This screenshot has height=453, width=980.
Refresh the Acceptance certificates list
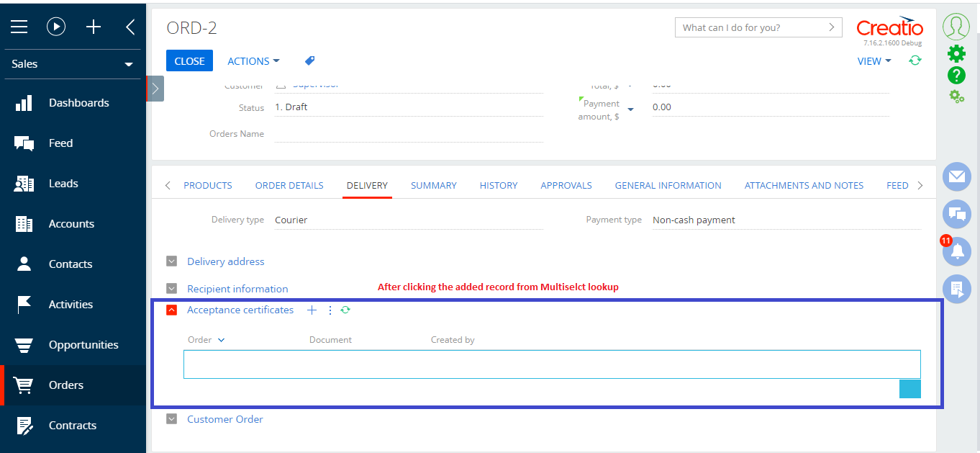pos(345,310)
